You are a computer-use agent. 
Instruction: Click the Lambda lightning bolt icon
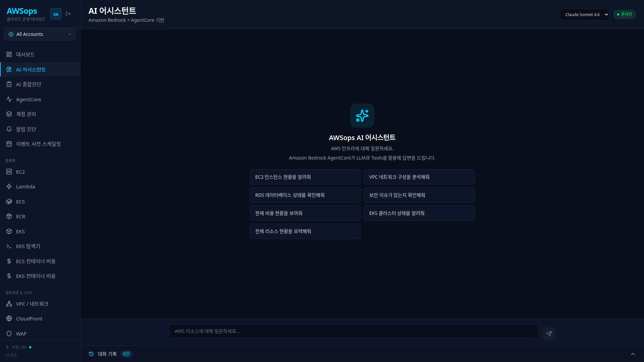[x=9, y=186]
